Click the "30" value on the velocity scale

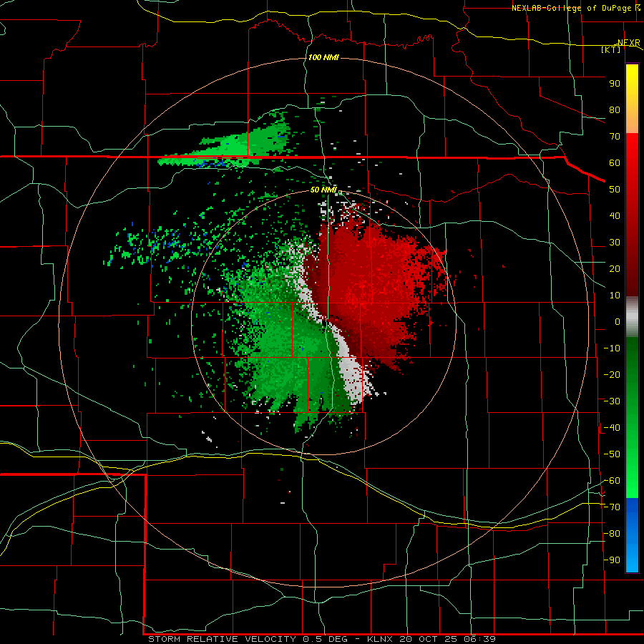615,243
